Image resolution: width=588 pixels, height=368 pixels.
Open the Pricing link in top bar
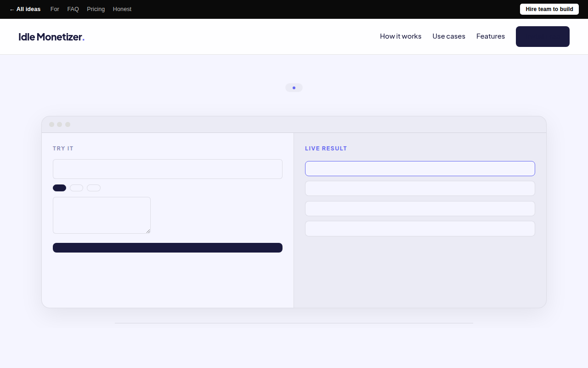(96, 9)
